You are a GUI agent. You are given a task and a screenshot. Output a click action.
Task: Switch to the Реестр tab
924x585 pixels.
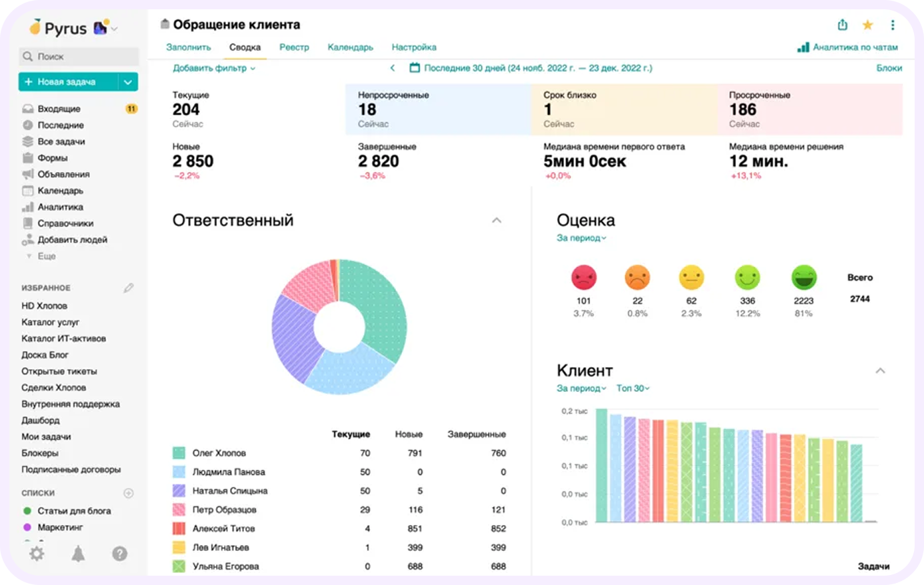(294, 47)
